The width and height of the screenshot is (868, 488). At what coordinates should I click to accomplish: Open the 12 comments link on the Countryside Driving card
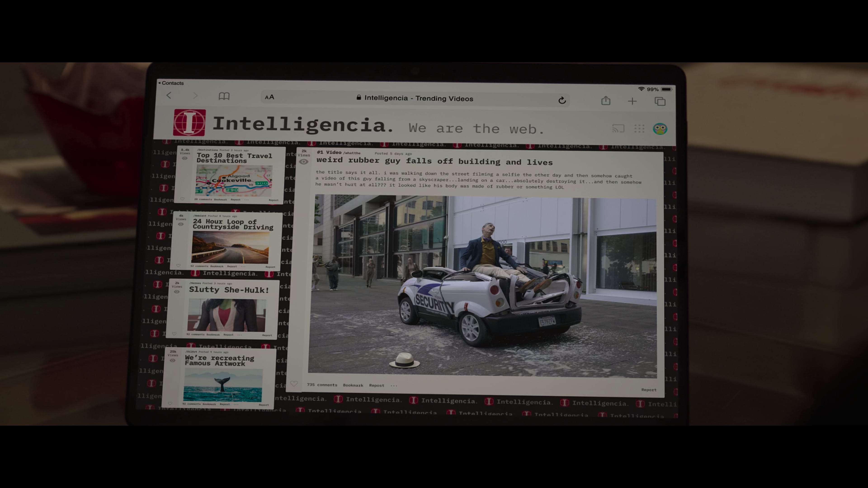[x=199, y=266]
